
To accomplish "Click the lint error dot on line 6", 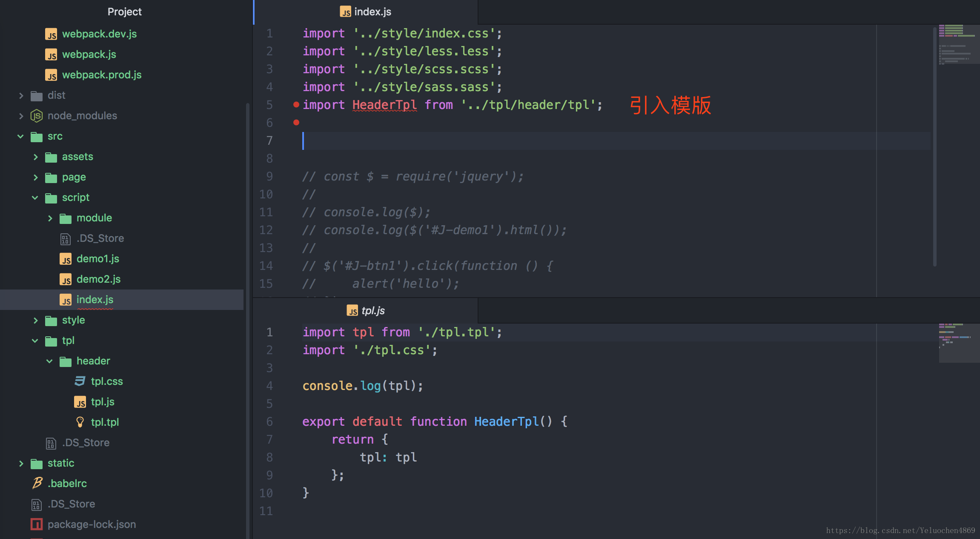I will (296, 123).
